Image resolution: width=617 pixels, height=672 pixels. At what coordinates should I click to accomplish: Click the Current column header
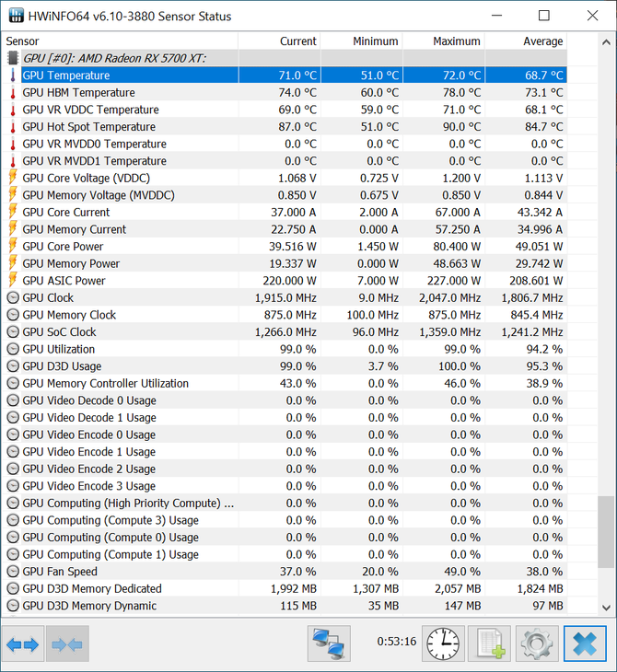pos(279,41)
